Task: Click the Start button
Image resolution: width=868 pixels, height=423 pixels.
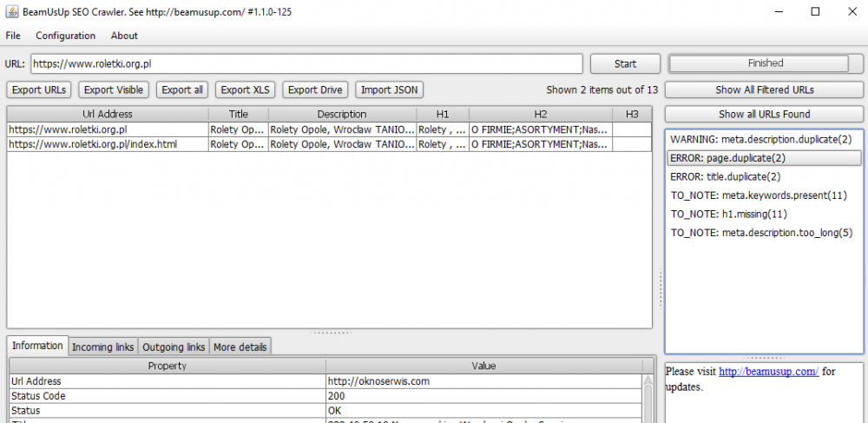Action: coord(625,63)
